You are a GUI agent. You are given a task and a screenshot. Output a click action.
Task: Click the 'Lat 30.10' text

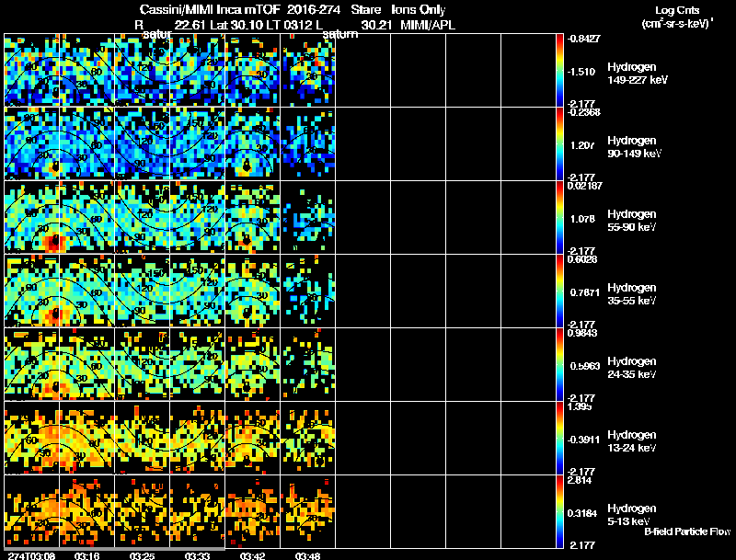236,25
